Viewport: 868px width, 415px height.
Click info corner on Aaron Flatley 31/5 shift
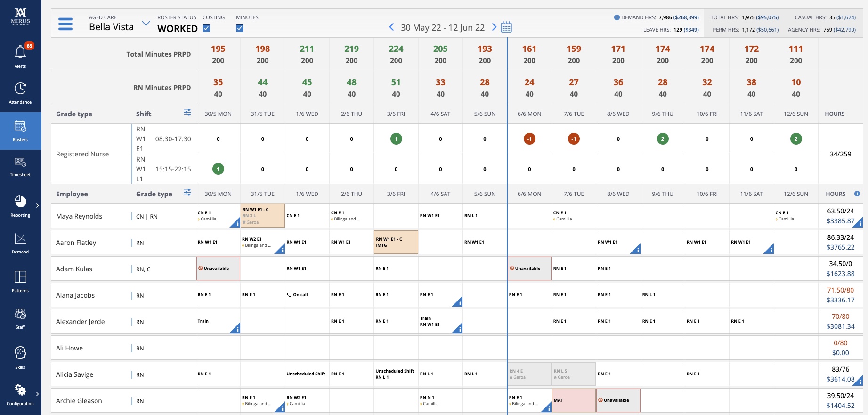tap(281, 250)
